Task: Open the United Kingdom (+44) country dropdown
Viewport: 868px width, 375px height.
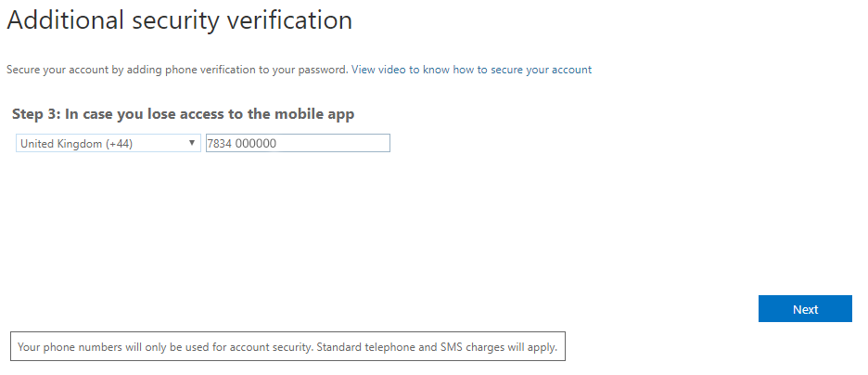Action: click(108, 143)
